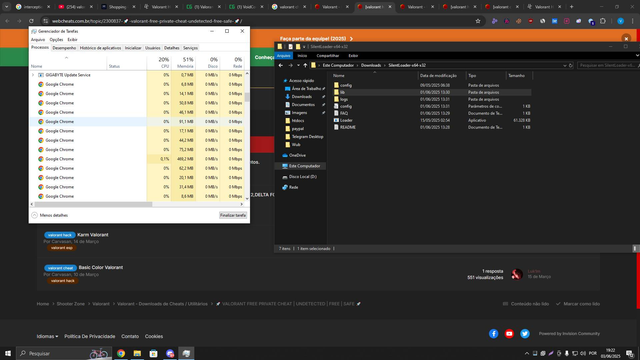Open the Basic Color Valorant topic
The height and width of the screenshot is (360, 640).
[x=100, y=267]
